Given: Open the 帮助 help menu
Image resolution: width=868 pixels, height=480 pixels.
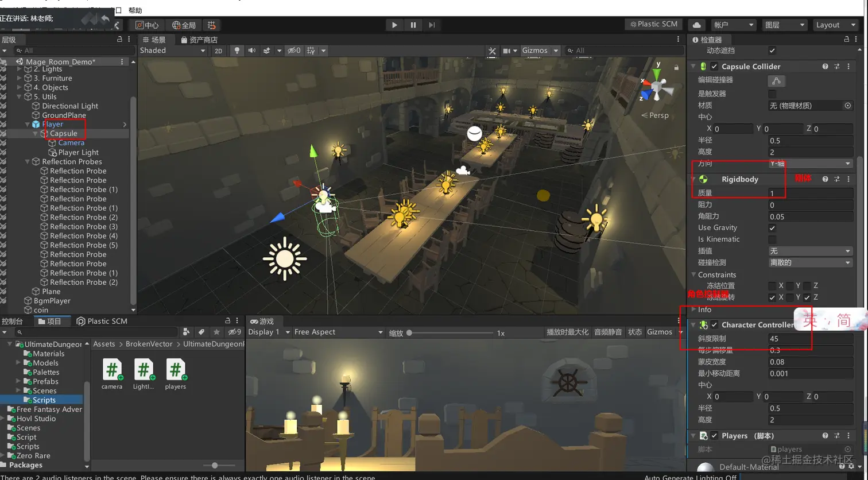Looking at the screenshot, I should (135, 10).
